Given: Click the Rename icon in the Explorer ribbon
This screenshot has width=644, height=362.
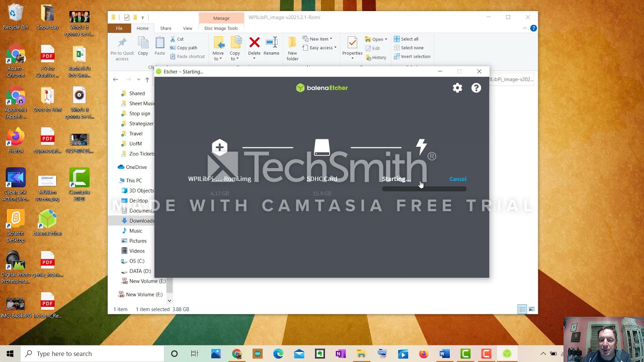Looking at the screenshot, I should [271, 43].
